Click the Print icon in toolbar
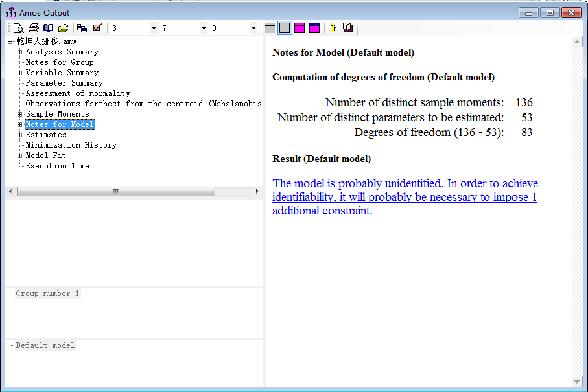588x392 pixels. (34, 28)
